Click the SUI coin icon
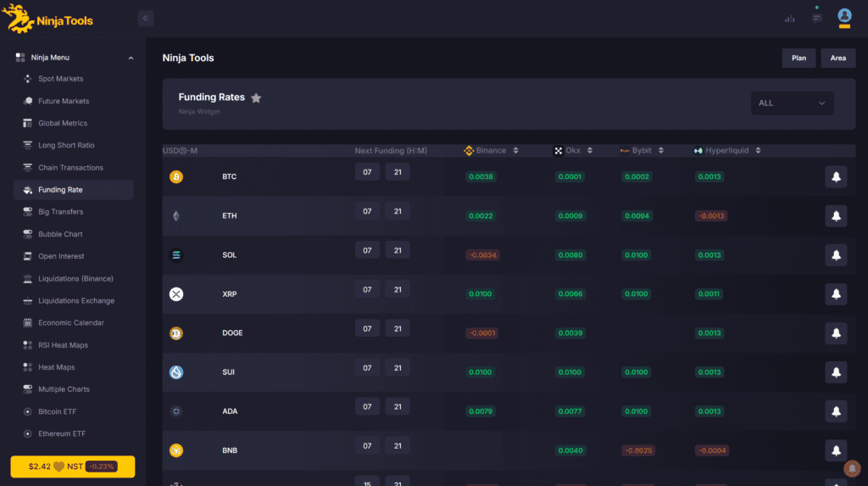This screenshot has width=868, height=486. (176, 372)
